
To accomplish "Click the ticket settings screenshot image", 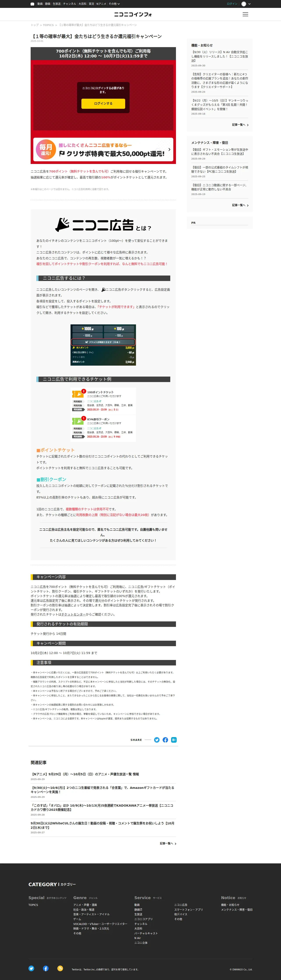I will (x=103, y=345).
